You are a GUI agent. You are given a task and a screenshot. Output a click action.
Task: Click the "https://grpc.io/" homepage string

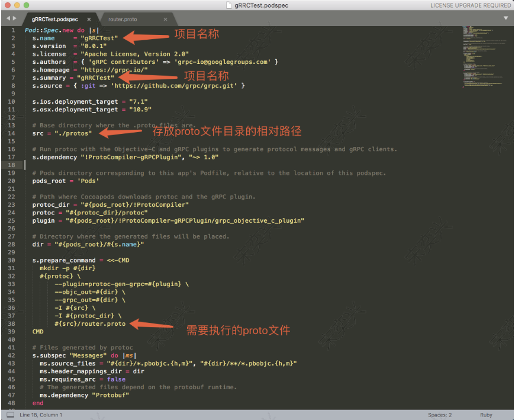[114, 70]
